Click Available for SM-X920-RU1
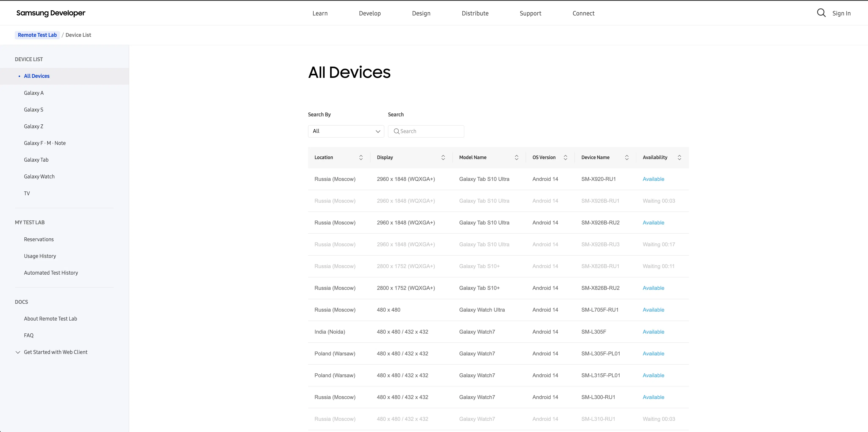This screenshot has width=868, height=432. tap(653, 179)
